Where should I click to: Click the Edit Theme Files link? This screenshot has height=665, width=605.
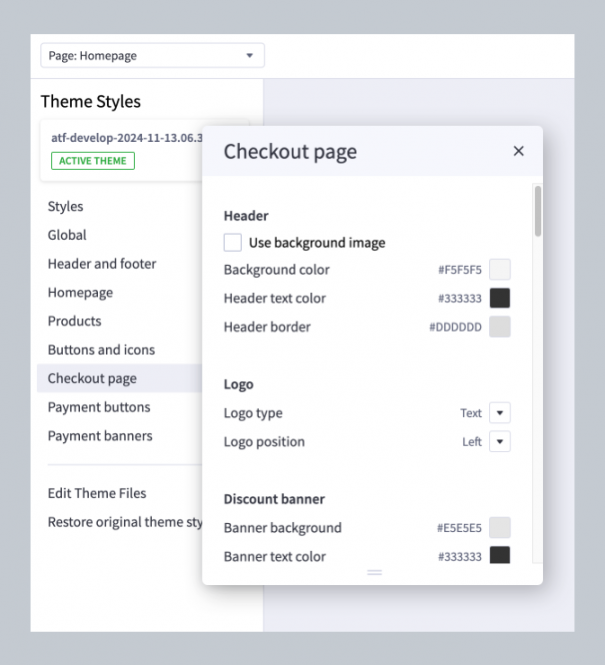97,493
